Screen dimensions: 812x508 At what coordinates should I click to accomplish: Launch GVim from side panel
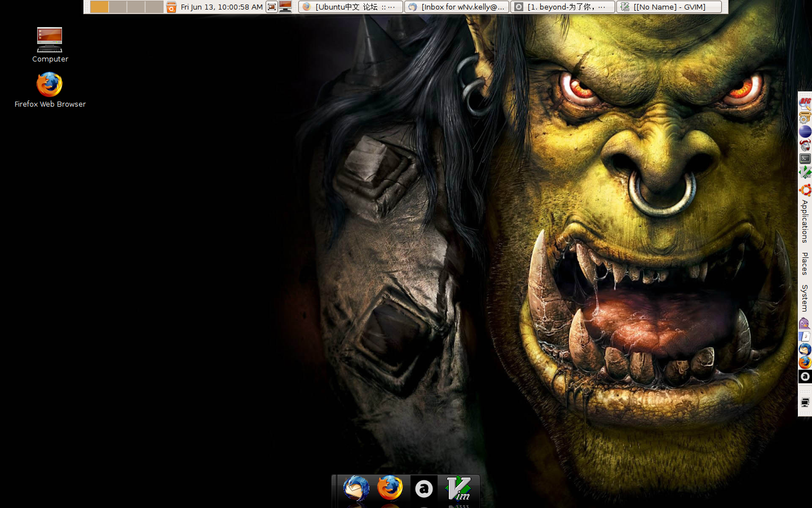point(805,172)
